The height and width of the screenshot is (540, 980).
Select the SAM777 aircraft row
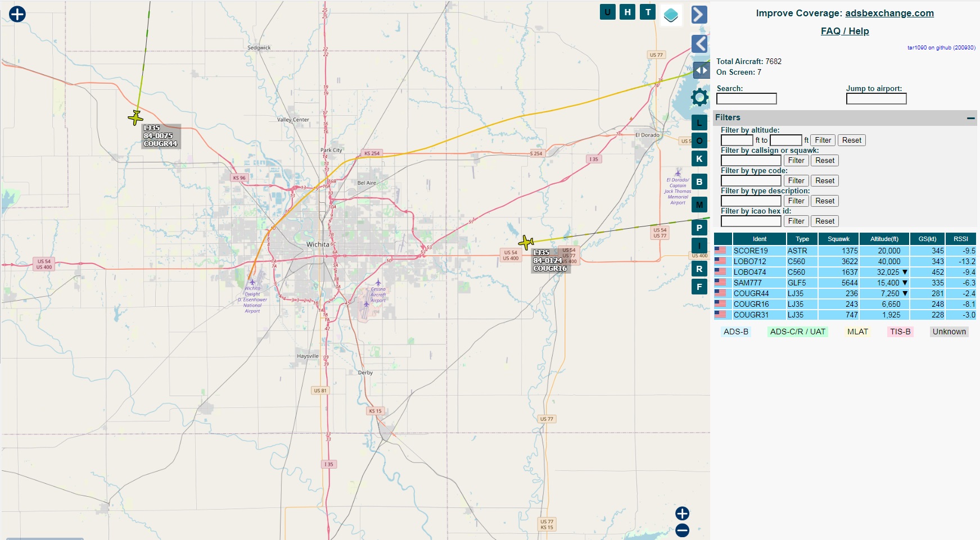pos(845,283)
